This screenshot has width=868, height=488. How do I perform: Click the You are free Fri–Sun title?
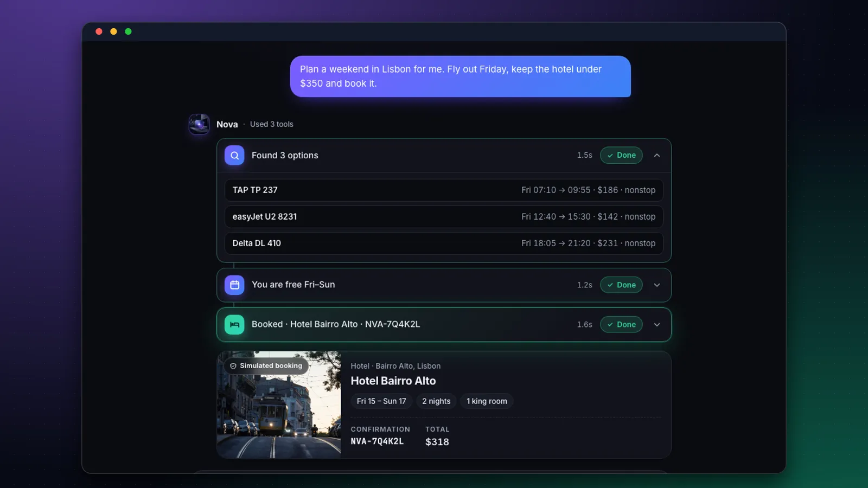pyautogui.click(x=293, y=285)
